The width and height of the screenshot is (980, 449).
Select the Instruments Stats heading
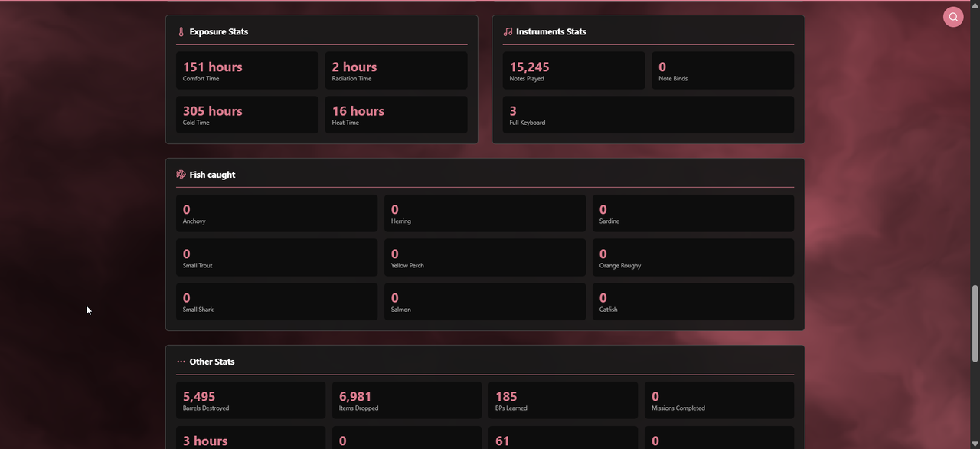[x=551, y=32]
